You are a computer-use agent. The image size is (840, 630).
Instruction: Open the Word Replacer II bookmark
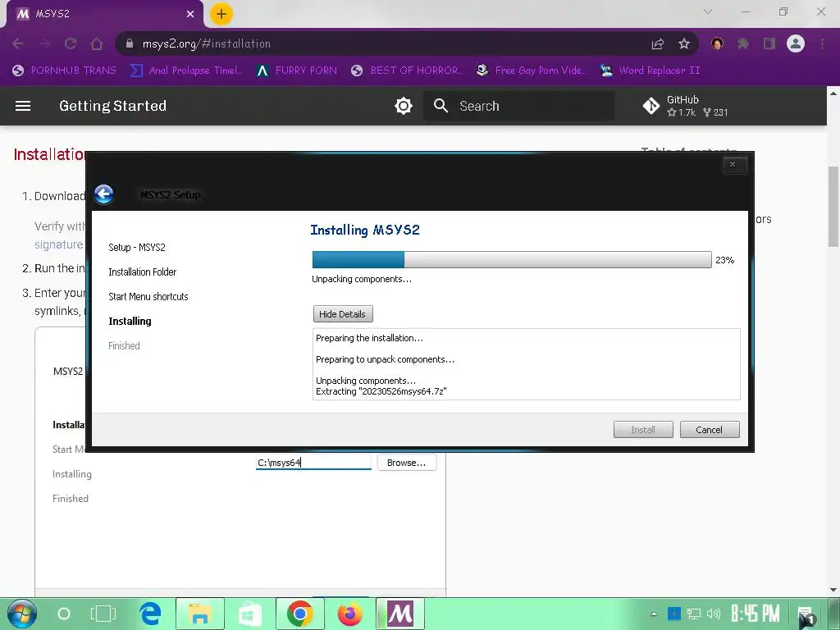point(651,71)
